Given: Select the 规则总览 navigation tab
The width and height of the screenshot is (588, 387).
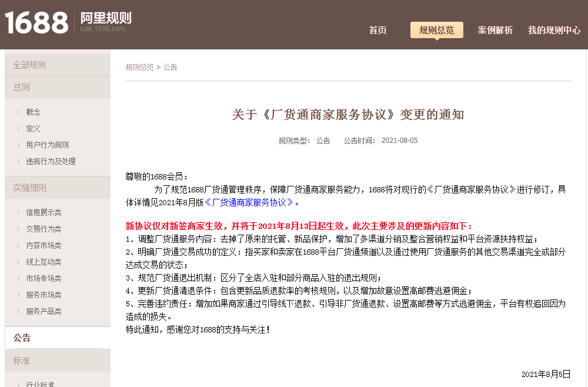Looking at the screenshot, I should pyautogui.click(x=436, y=30).
